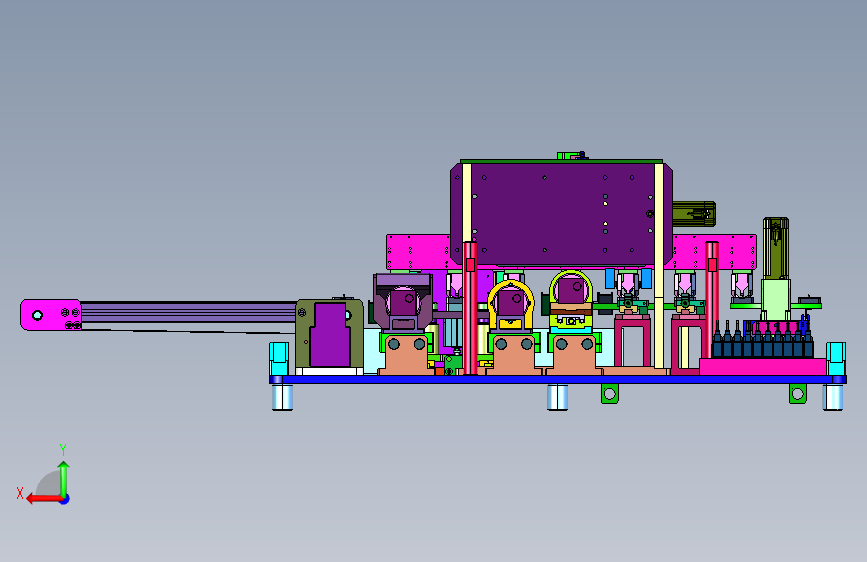Select the green bar atop the purple cover
Viewport: 867px width, 562px height.
[x=561, y=161]
